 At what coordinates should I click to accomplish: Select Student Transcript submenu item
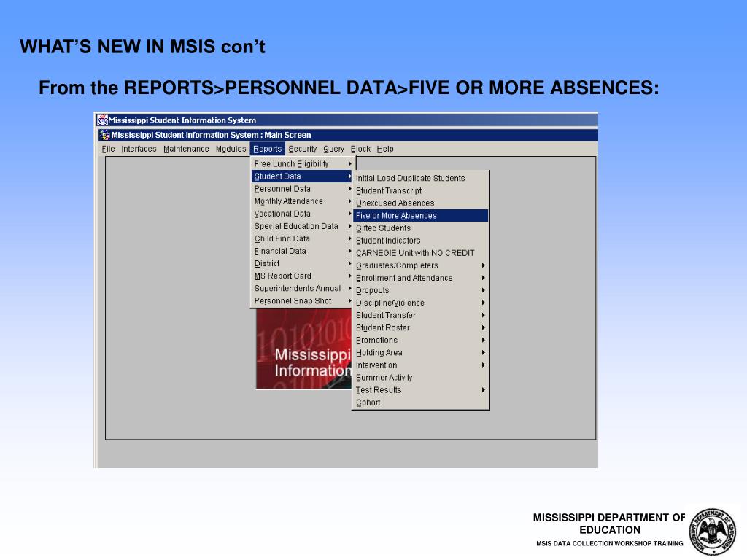coord(421,190)
